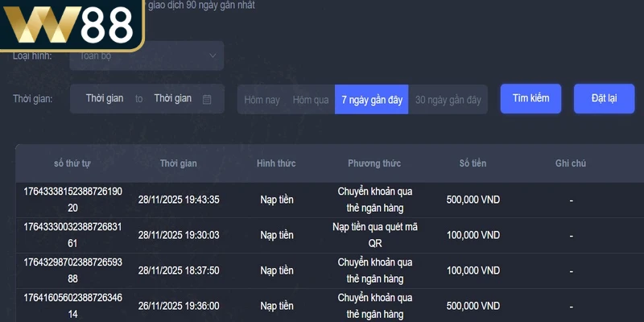Viewport: 644px width, 322px height.
Task: Open the Toàn bộ type selector
Action: (147, 56)
